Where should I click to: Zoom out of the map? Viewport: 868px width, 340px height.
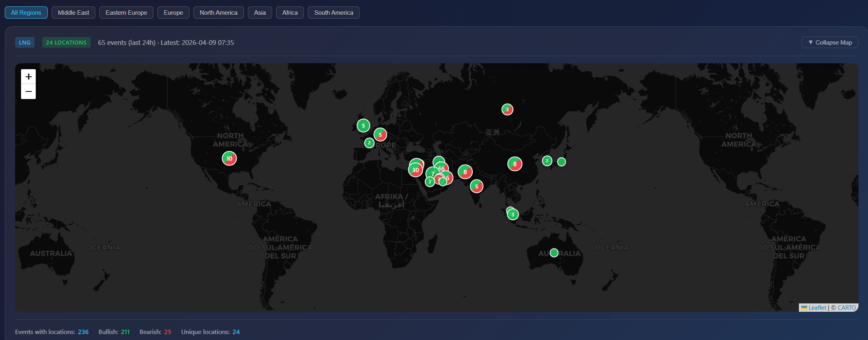coord(29,91)
